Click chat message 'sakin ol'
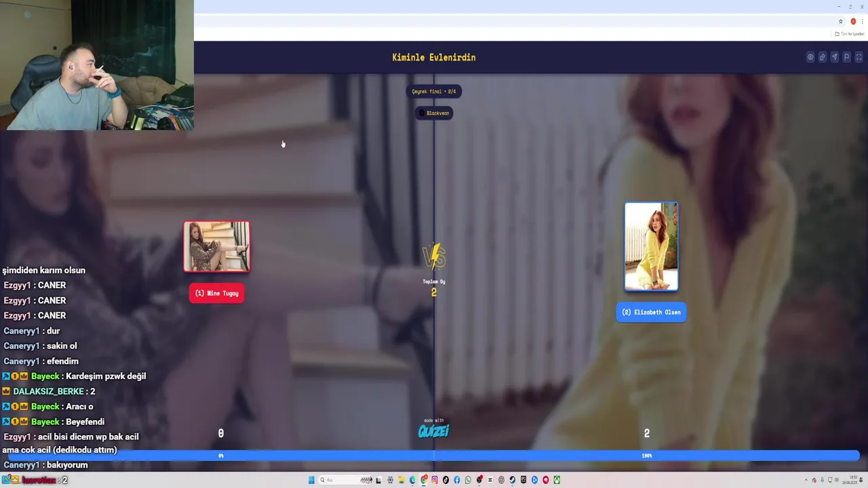The height and width of the screenshot is (488, 868). coord(40,346)
